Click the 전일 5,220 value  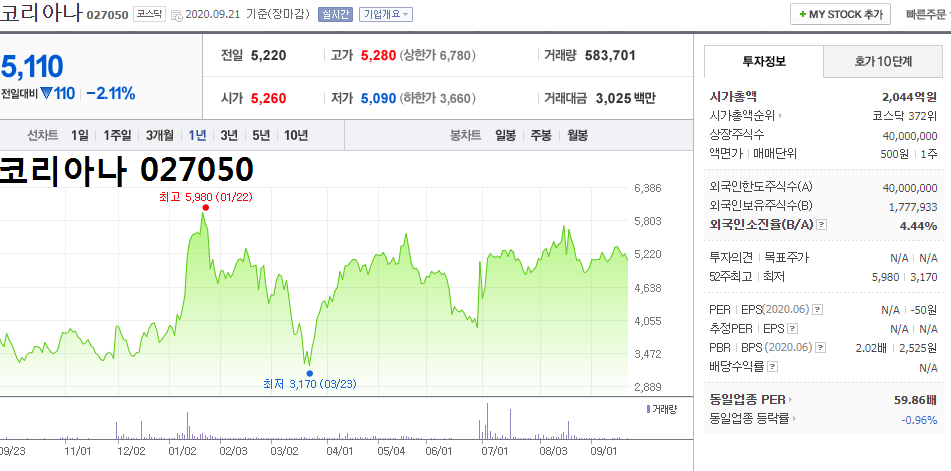tap(269, 56)
